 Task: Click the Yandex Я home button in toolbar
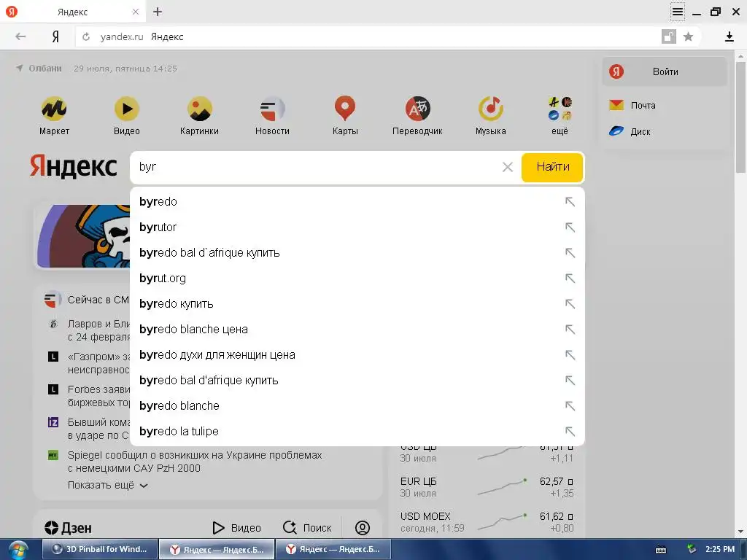click(55, 36)
